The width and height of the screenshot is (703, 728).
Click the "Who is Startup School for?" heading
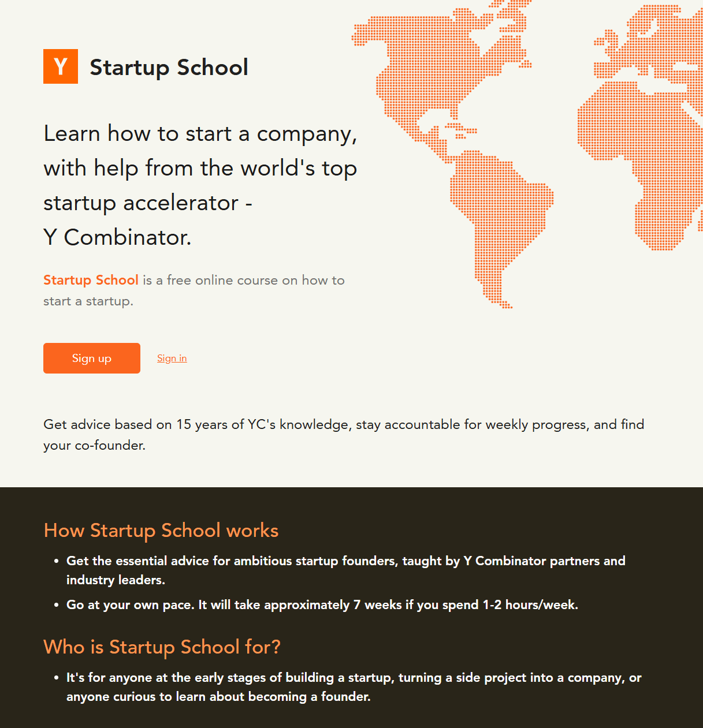coord(162,647)
